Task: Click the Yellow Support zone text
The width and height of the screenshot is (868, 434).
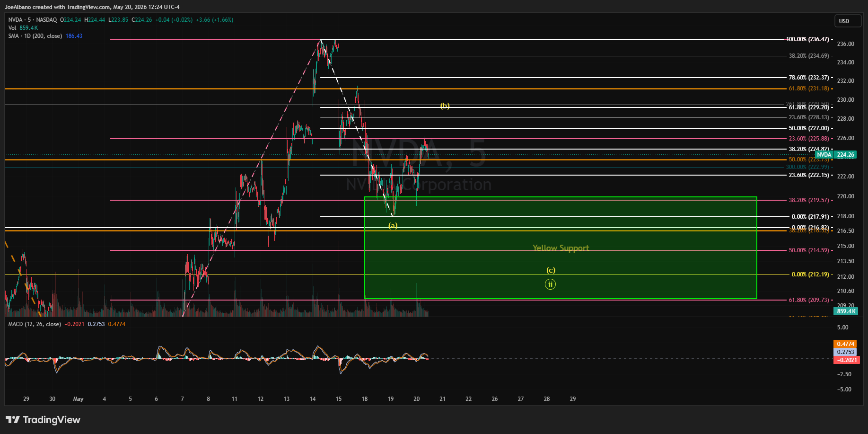Action: (561, 248)
